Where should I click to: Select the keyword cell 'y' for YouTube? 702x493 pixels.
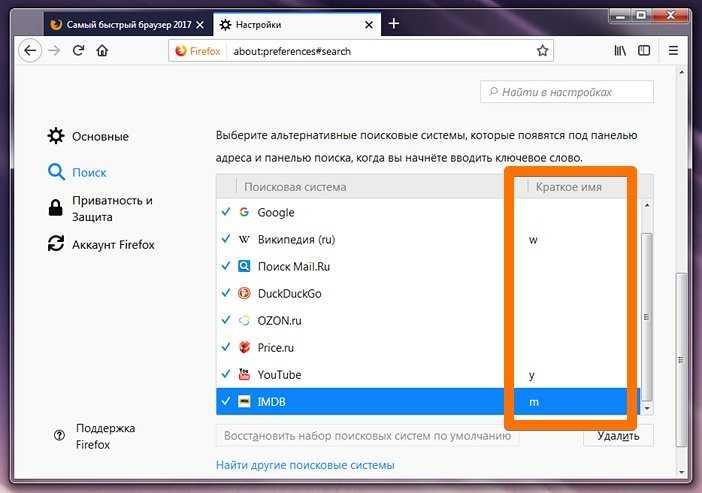(x=532, y=375)
